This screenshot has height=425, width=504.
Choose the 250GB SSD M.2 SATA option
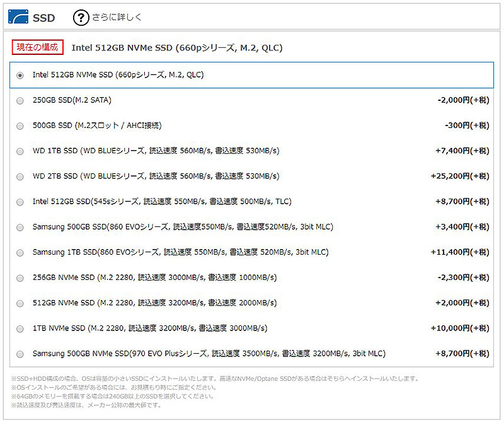tap(20, 101)
